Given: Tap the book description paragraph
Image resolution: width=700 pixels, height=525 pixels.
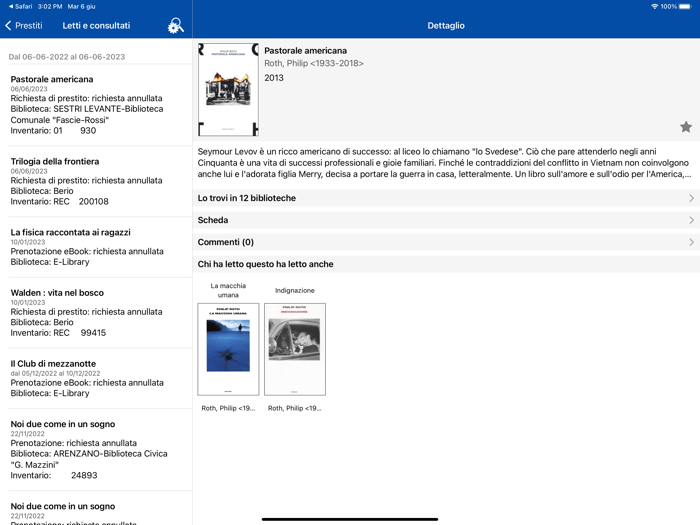Looking at the screenshot, I should [x=444, y=162].
